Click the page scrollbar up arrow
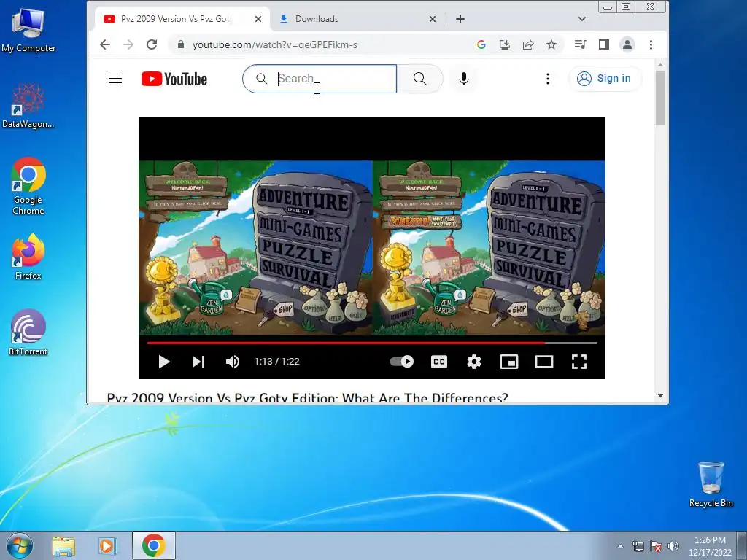This screenshot has width=747, height=560. pos(660,65)
